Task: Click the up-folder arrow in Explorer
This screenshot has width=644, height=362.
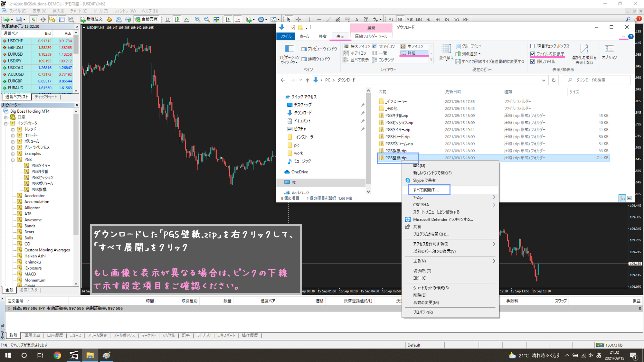Action: click(307, 80)
